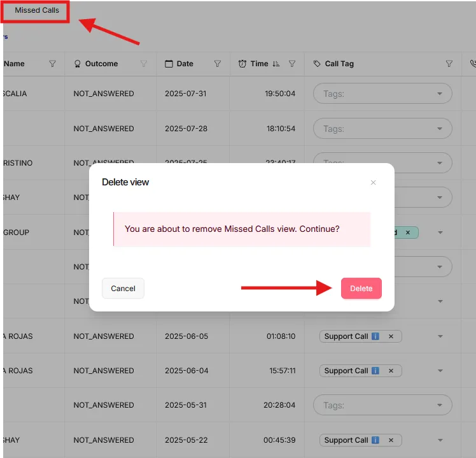
Task: Select the time cell 00:45:39
Action: (279, 440)
